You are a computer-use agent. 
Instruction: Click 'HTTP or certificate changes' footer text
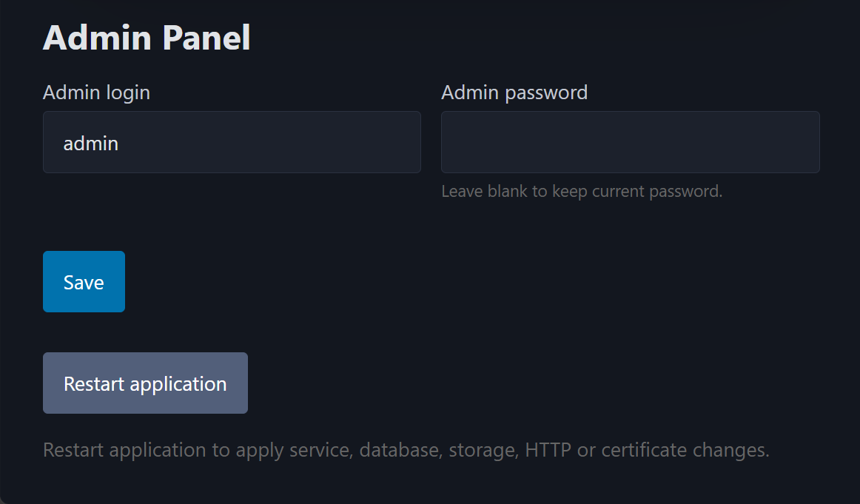[647, 450]
